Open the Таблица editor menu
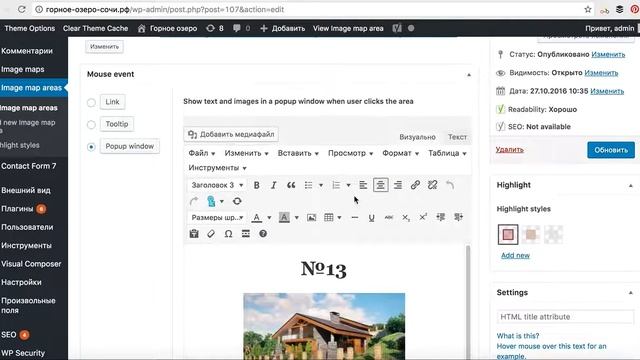The image size is (640, 360). tap(447, 153)
